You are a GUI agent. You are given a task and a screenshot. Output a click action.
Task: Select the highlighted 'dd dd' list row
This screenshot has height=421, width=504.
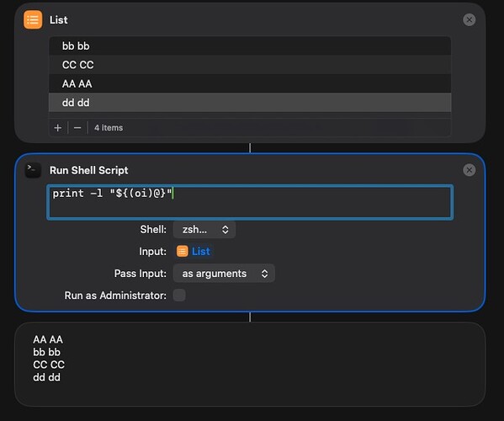(250, 103)
